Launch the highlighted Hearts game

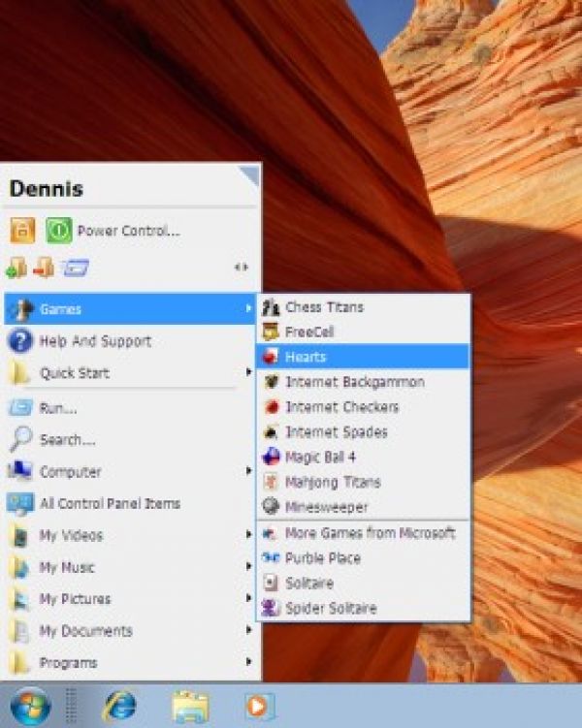click(x=363, y=357)
